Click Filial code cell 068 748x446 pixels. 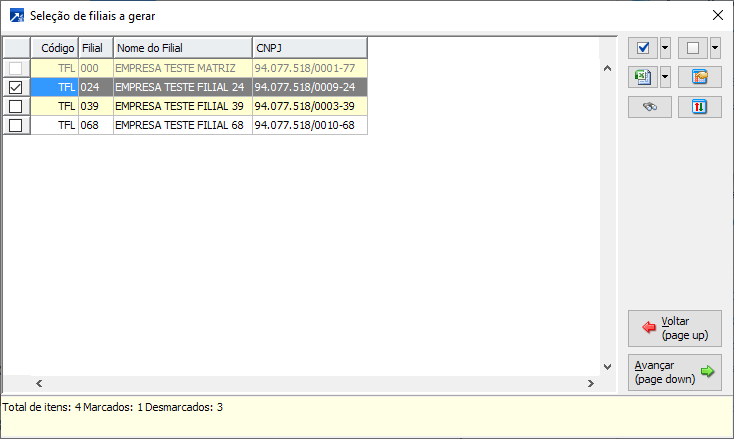click(96, 125)
